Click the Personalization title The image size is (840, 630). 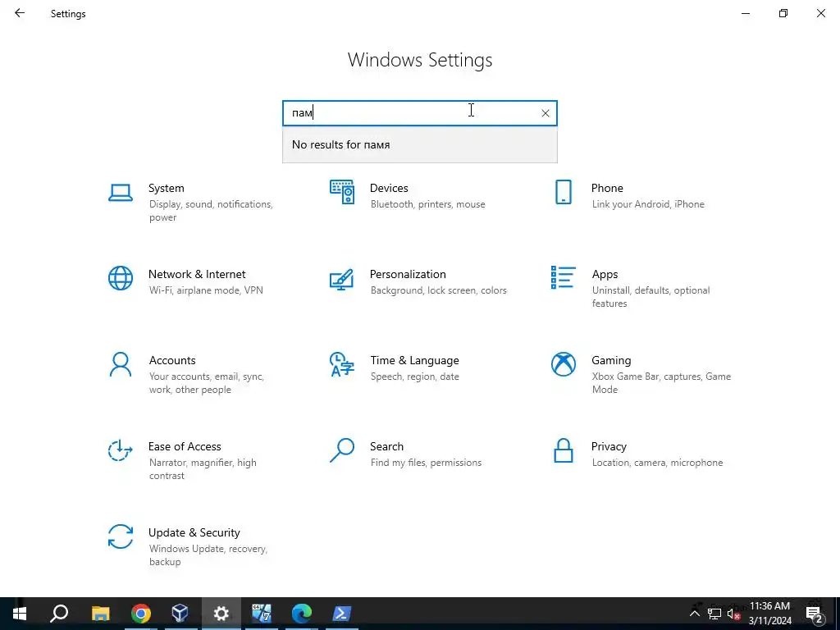pyautogui.click(x=408, y=274)
